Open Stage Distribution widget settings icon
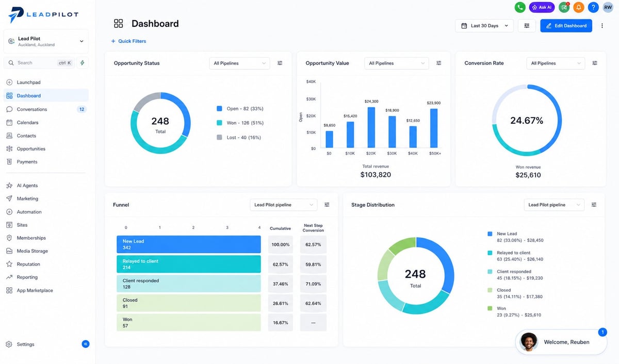Viewport: 619px width, 364px height. [x=594, y=205]
